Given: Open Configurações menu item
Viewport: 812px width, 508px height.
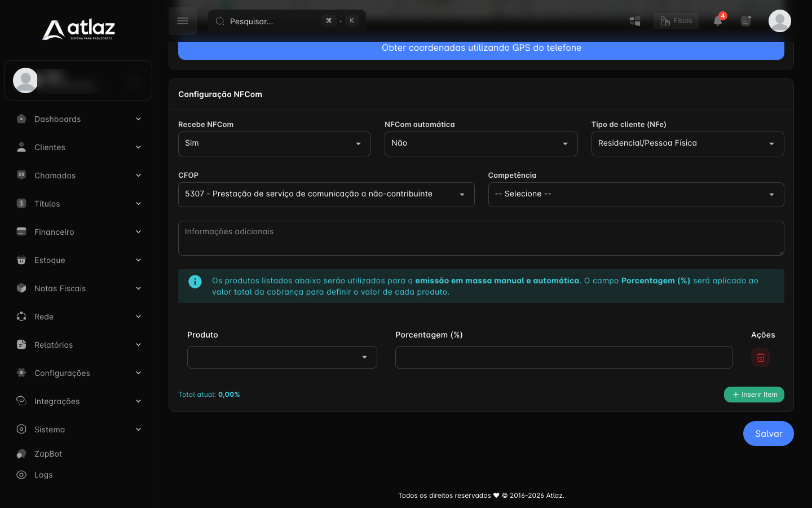Looking at the screenshot, I should 78,373.
